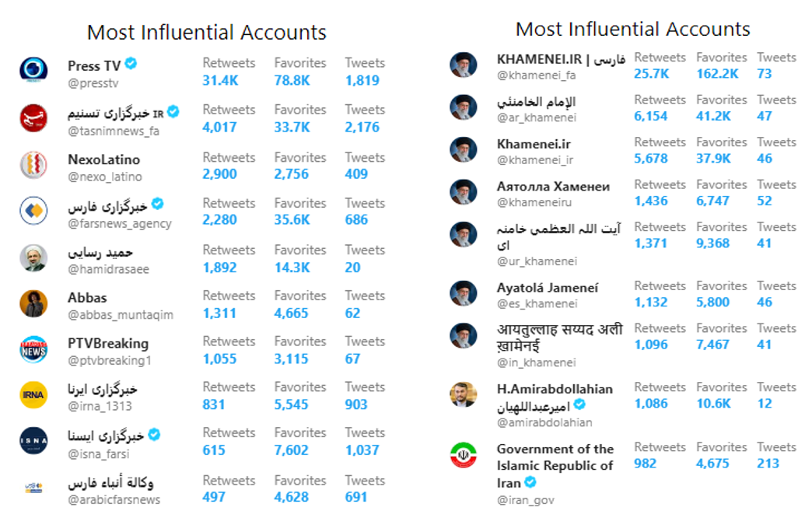
Task: Click the 162.2K favorites count
Action: (717, 74)
